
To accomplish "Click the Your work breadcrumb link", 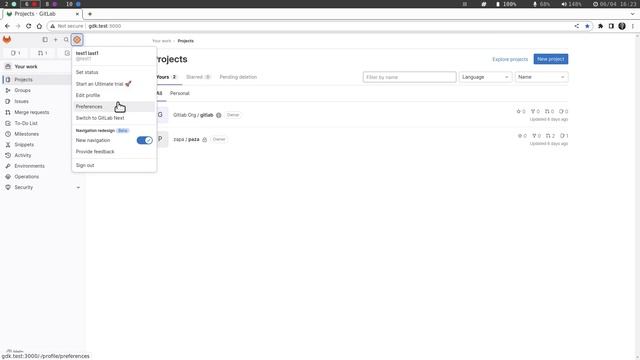I will (162, 41).
